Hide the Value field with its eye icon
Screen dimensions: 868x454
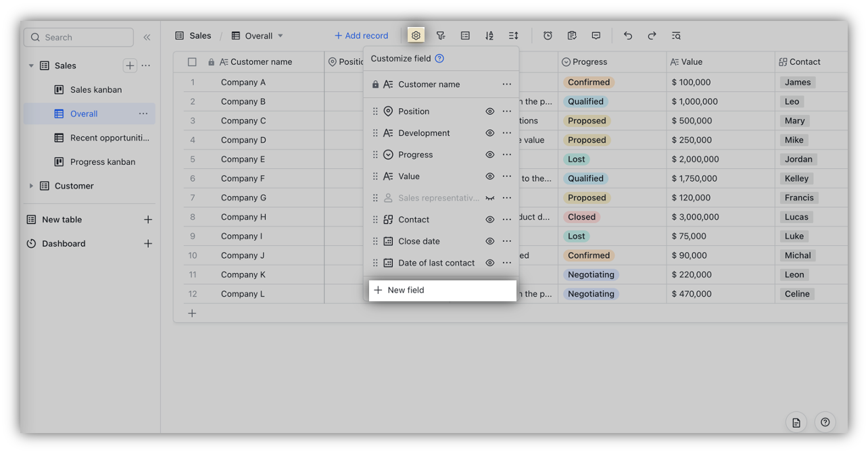tap(490, 176)
